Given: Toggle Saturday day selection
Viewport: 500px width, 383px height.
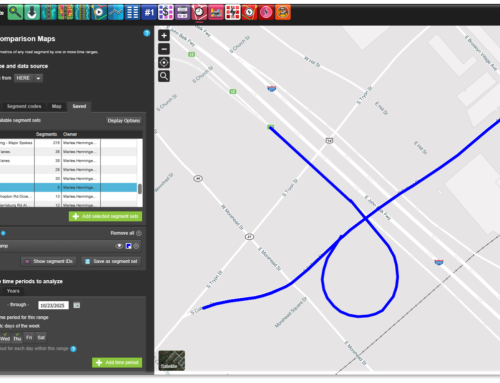Looking at the screenshot, I should click(41, 337).
